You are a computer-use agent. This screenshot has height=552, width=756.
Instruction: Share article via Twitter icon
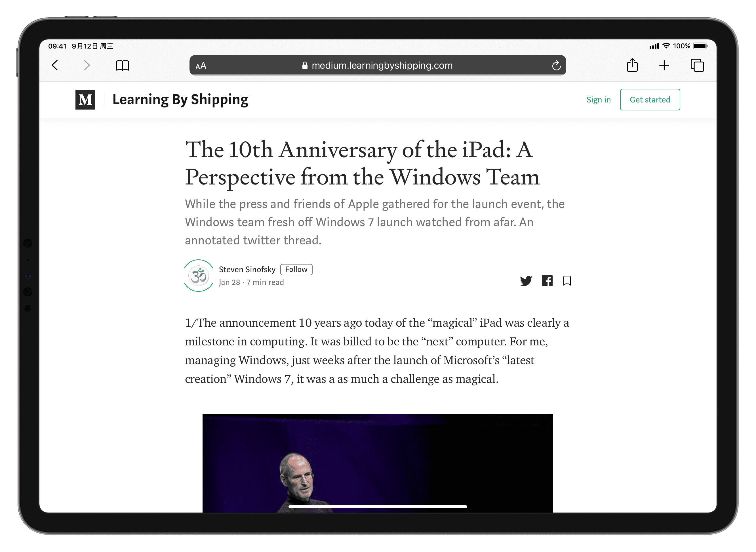[526, 281]
